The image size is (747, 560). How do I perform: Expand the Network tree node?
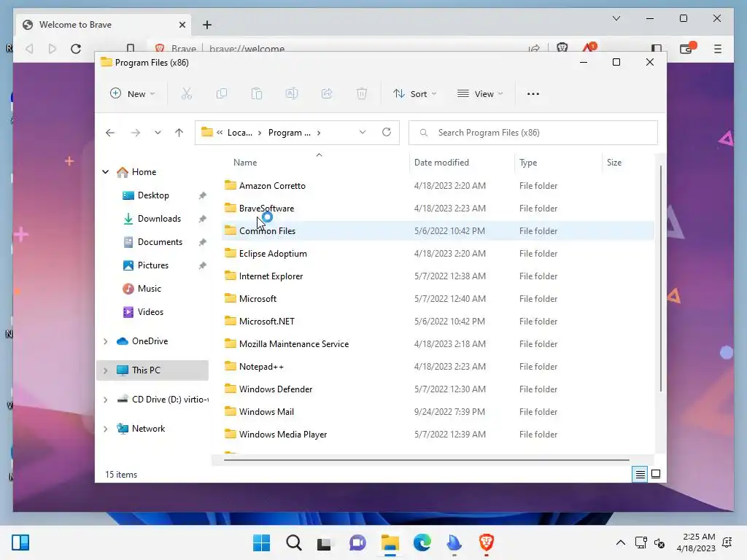105,429
